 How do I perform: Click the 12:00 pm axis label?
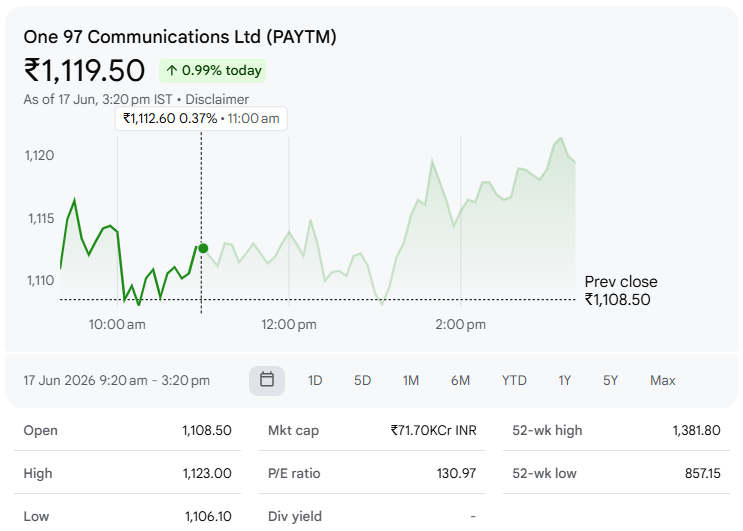(289, 325)
